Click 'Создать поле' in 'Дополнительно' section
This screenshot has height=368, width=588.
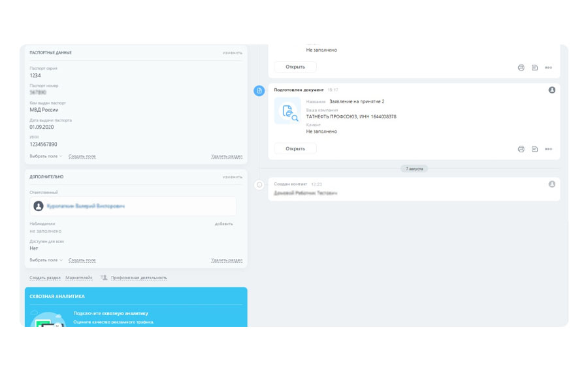click(82, 260)
